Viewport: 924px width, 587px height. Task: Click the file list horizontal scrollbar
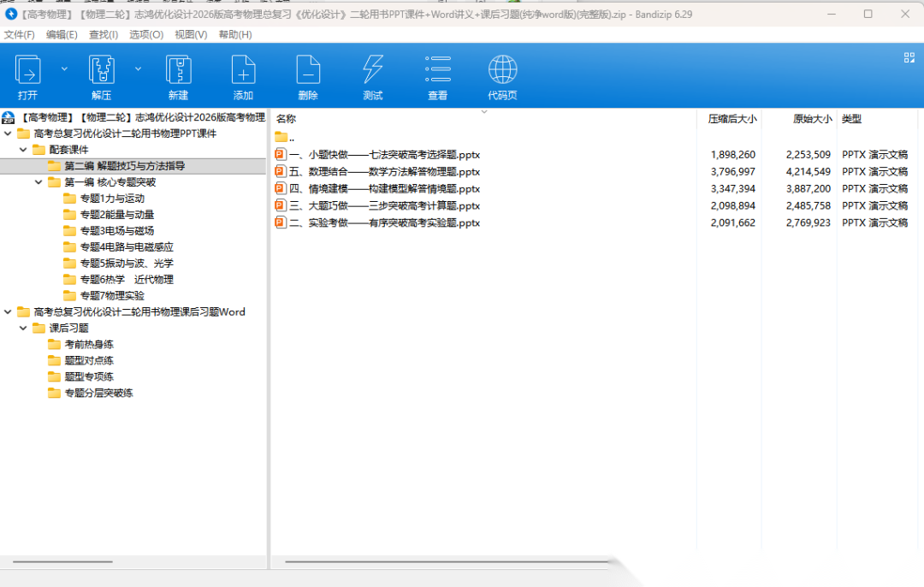(445, 562)
